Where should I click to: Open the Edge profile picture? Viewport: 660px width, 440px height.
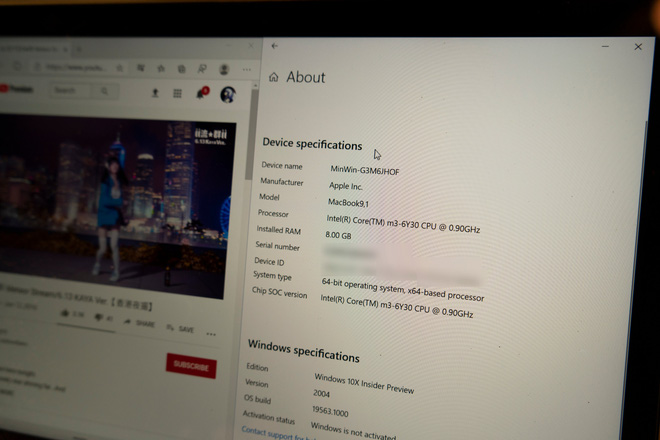coord(224,69)
